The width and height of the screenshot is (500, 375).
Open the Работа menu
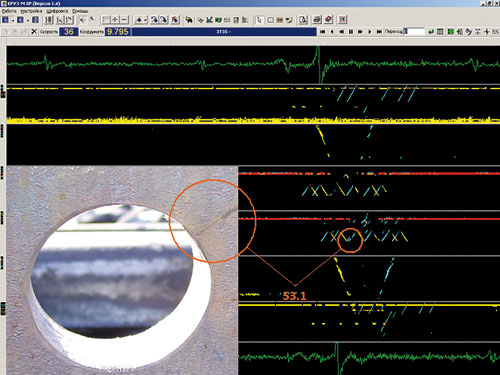(9, 11)
